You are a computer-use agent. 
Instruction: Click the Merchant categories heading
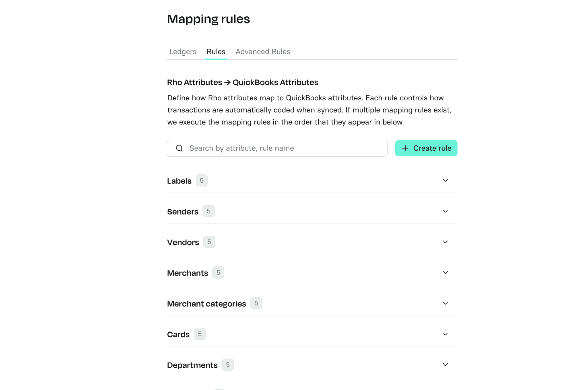[x=206, y=304]
